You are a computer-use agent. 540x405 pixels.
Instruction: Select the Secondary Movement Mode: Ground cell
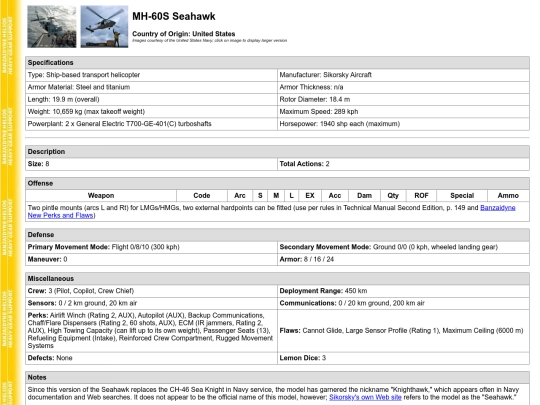403,247
